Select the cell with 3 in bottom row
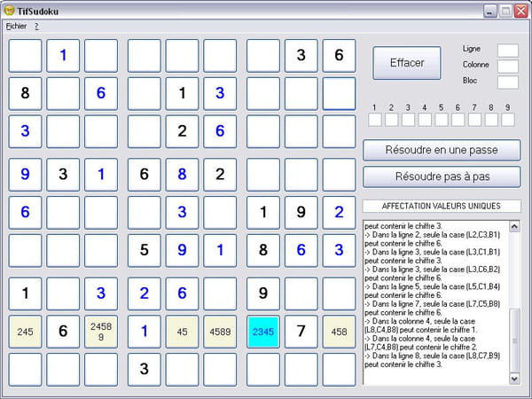This screenshot has height=399, width=532. (145, 370)
